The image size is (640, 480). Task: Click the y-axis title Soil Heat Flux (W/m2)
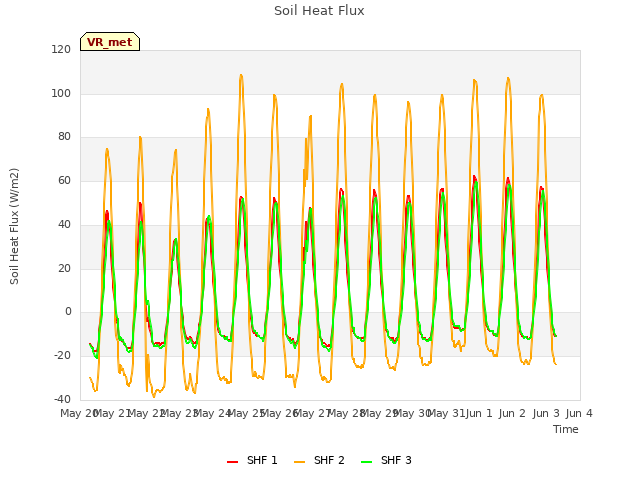point(14,226)
